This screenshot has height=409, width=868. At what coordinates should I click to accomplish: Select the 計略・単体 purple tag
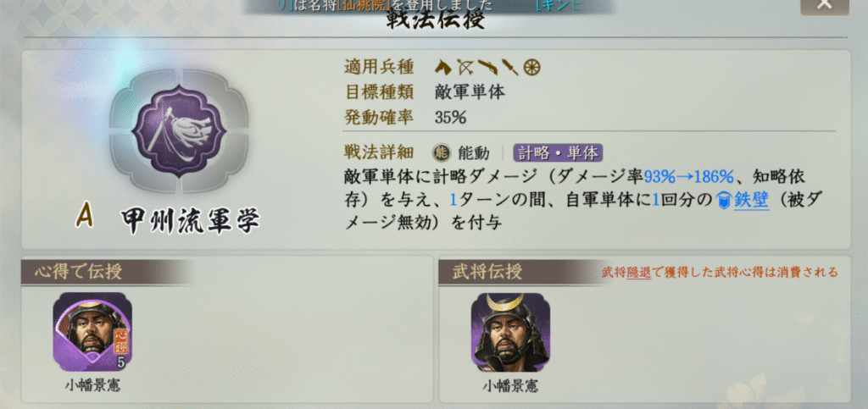pyautogui.click(x=558, y=152)
